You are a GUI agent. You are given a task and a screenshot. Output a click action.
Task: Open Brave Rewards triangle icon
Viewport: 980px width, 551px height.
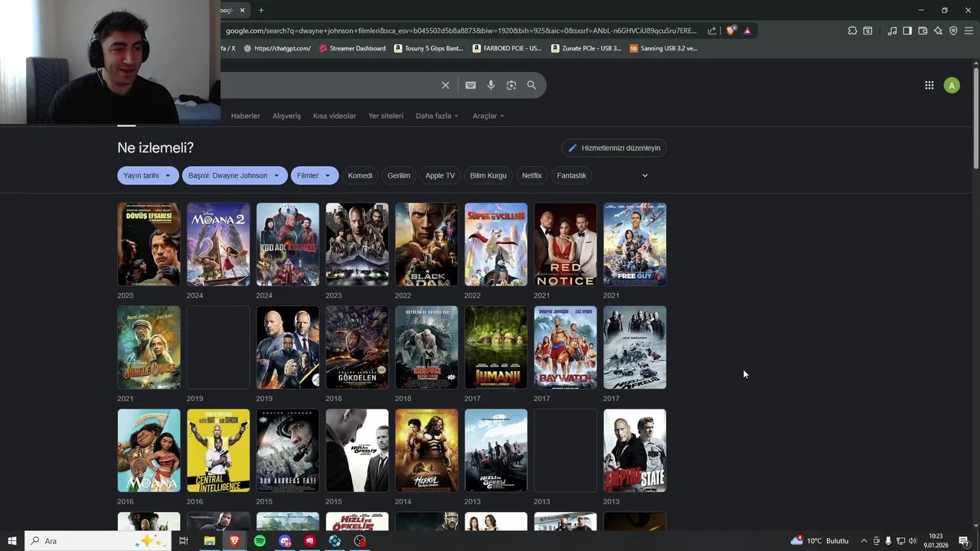pos(747,31)
